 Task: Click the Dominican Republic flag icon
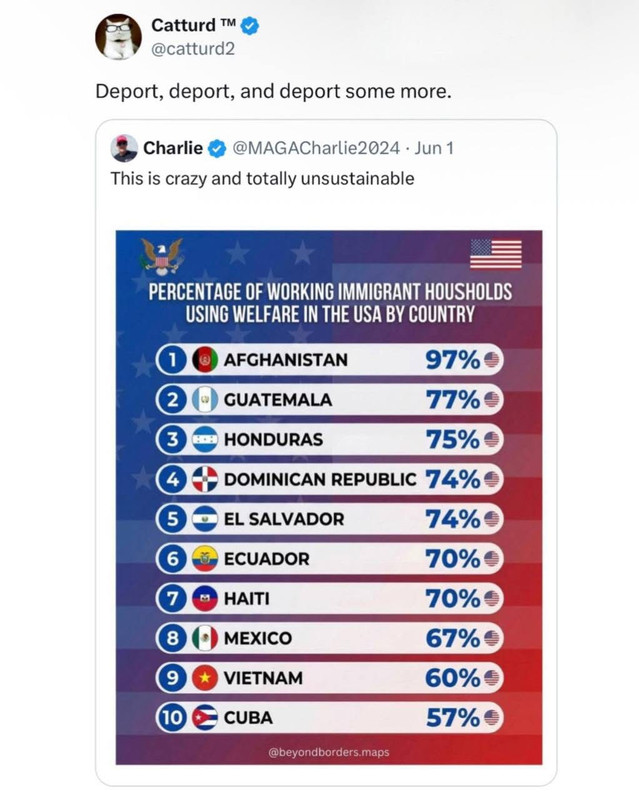point(205,479)
